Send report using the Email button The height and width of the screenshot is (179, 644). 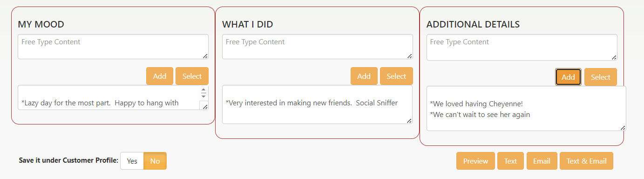pos(542,161)
